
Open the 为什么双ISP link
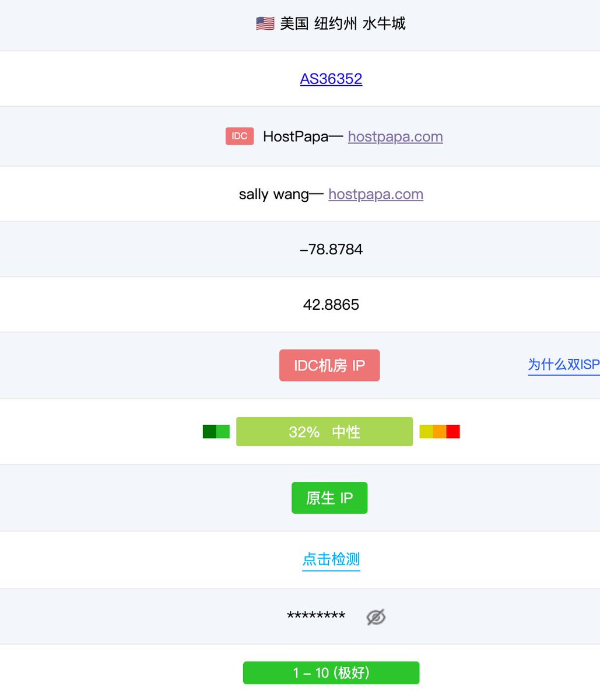pos(564,365)
